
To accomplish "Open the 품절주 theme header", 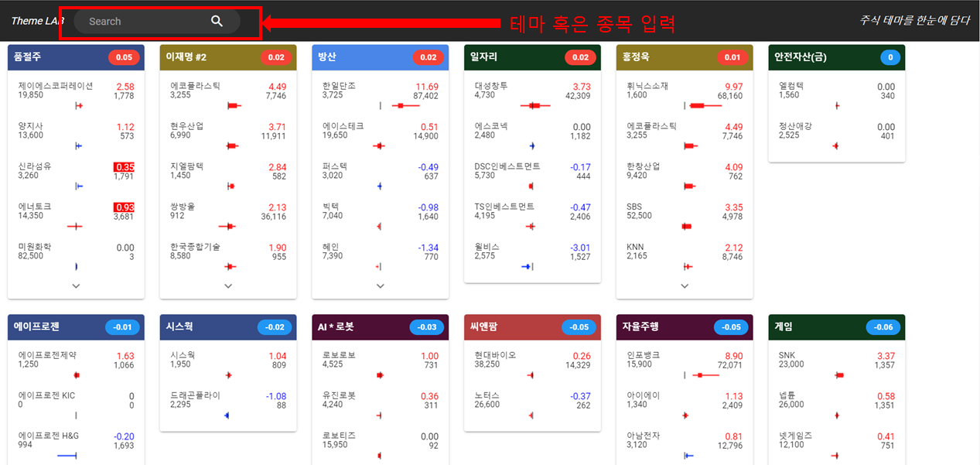I will tap(76, 57).
